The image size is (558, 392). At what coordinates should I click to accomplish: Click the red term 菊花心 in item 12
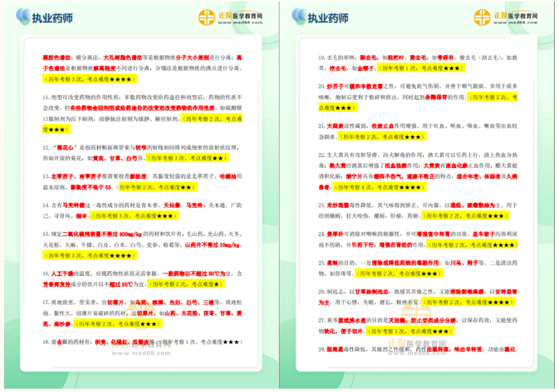[62, 147]
